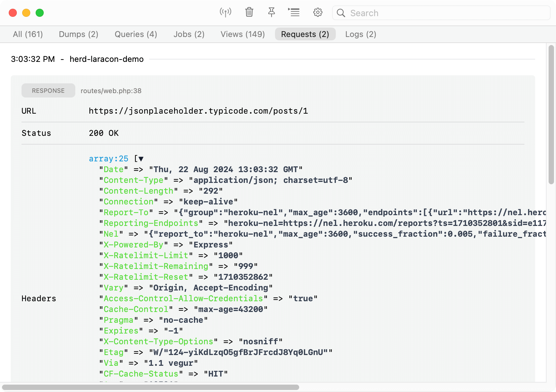556x392 pixels.
Task: Select the Jobs (2) tab
Action: 189,34
